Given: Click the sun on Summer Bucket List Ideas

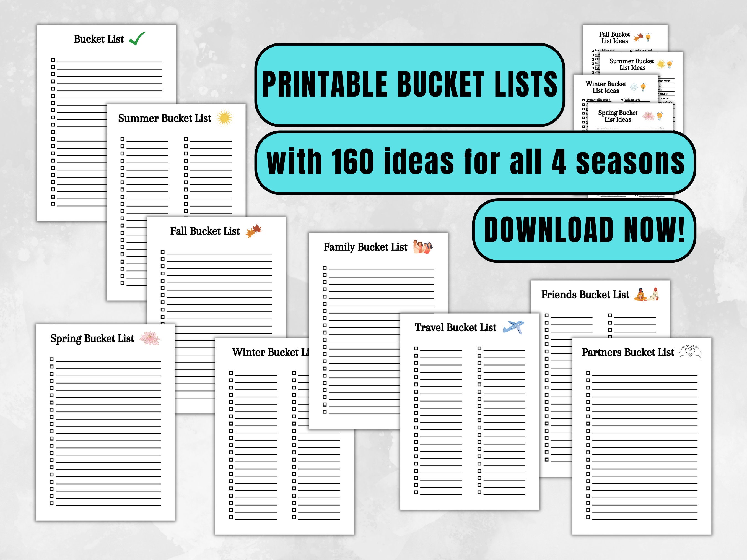Looking at the screenshot, I should (661, 64).
